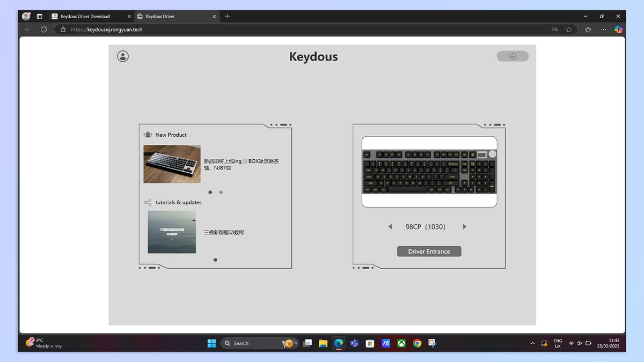This screenshot has width=644, height=362.
Task: Open Copilot from the browser toolbar
Action: point(618,29)
